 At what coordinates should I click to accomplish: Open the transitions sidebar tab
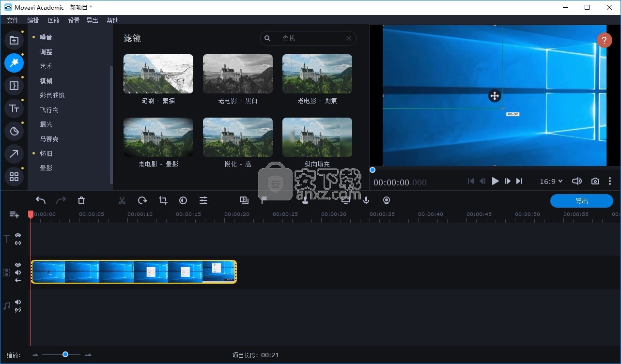click(x=14, y=86)
